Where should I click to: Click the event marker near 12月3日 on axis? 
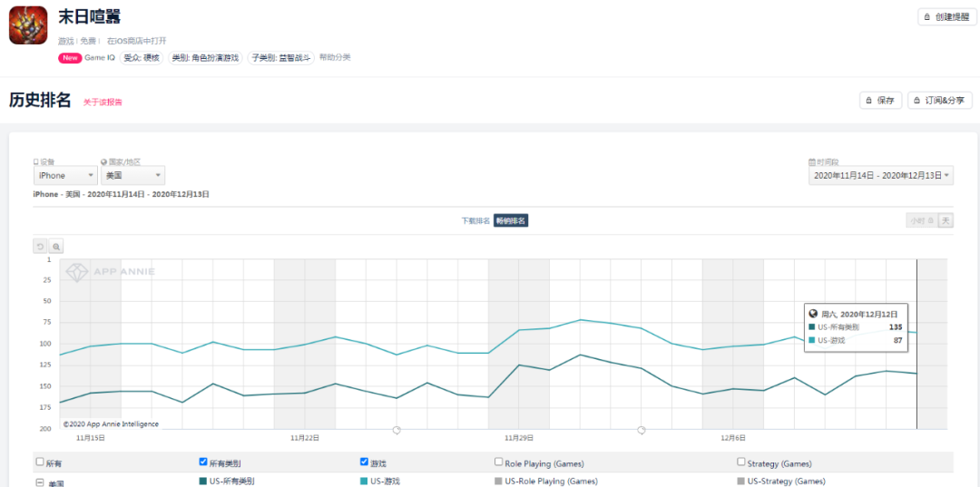click(x=642, y=430)
